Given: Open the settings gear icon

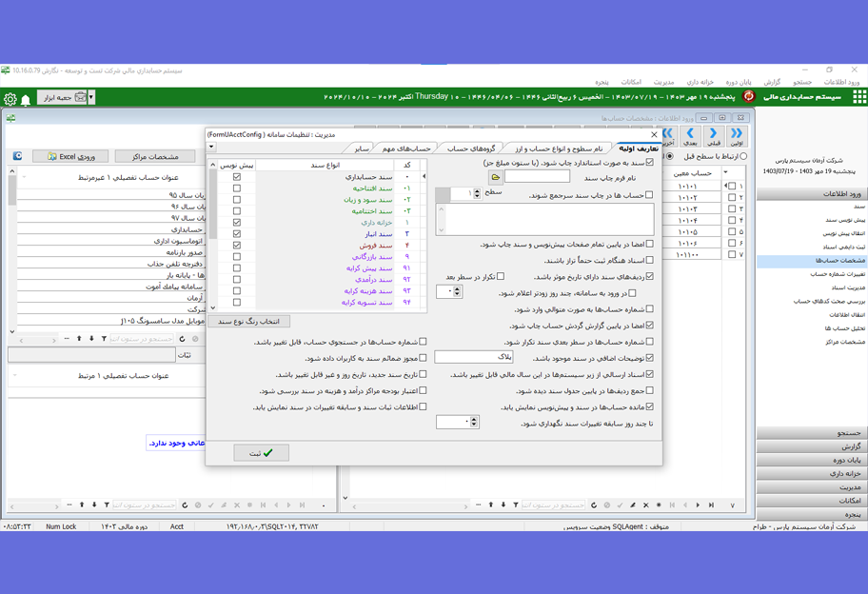Looking at the screenshot, I should point(10,99).
